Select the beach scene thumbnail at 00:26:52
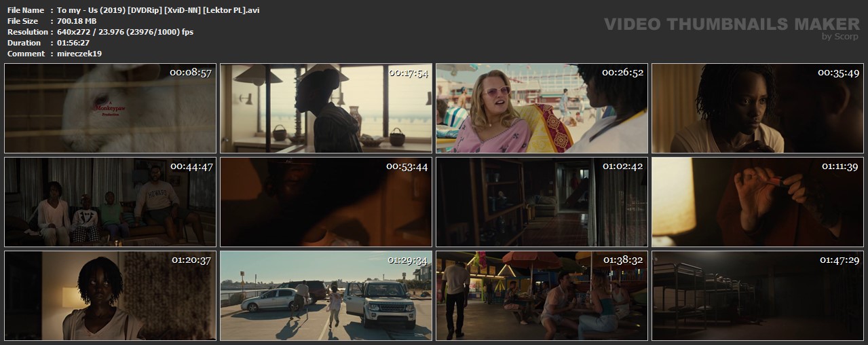The image size is (868, 345). point(542,108)
